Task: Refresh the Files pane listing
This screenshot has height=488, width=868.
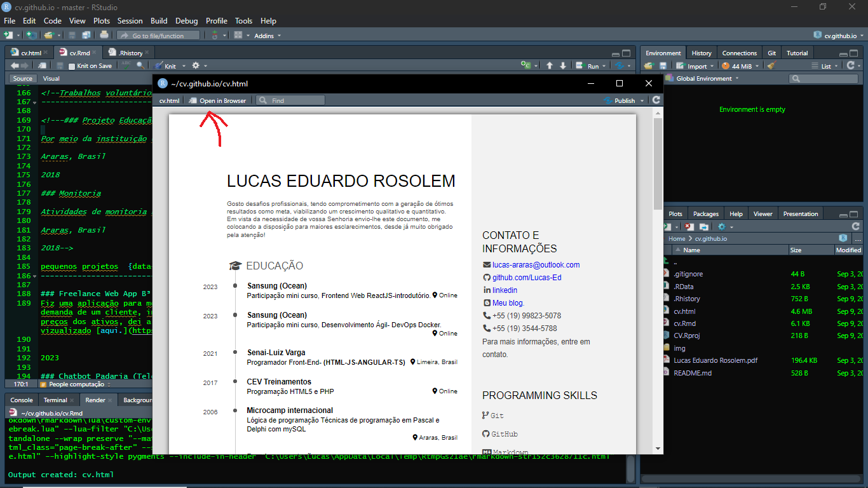Action: [855, 226]
